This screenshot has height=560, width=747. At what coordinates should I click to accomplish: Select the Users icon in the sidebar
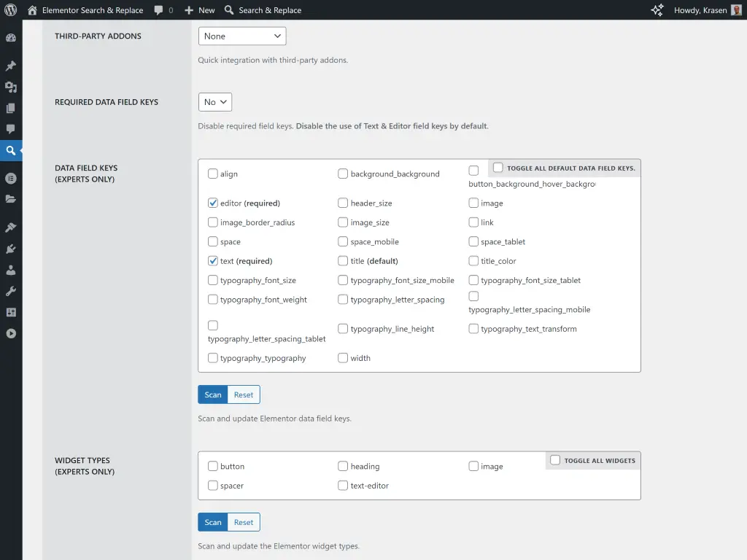(x=11, y=269)
